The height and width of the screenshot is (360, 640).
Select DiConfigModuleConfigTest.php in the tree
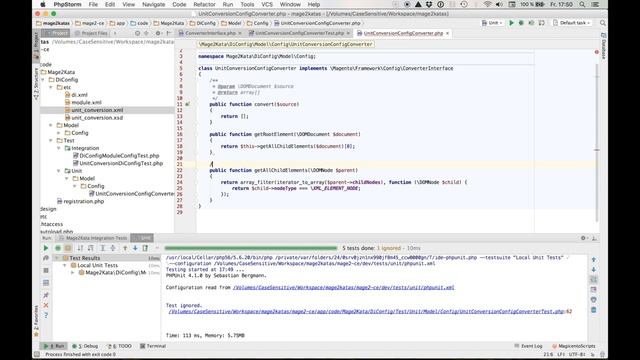[x=119, y=156]
